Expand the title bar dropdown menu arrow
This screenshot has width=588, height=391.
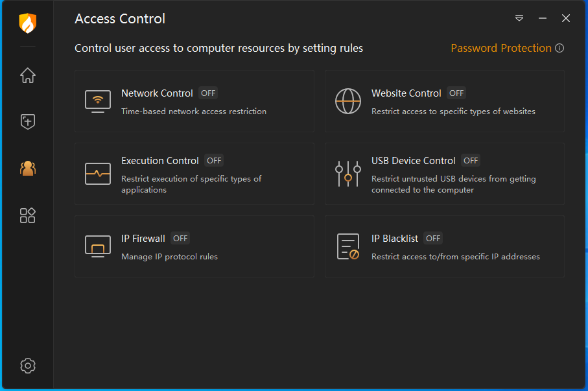pos(519,18)
